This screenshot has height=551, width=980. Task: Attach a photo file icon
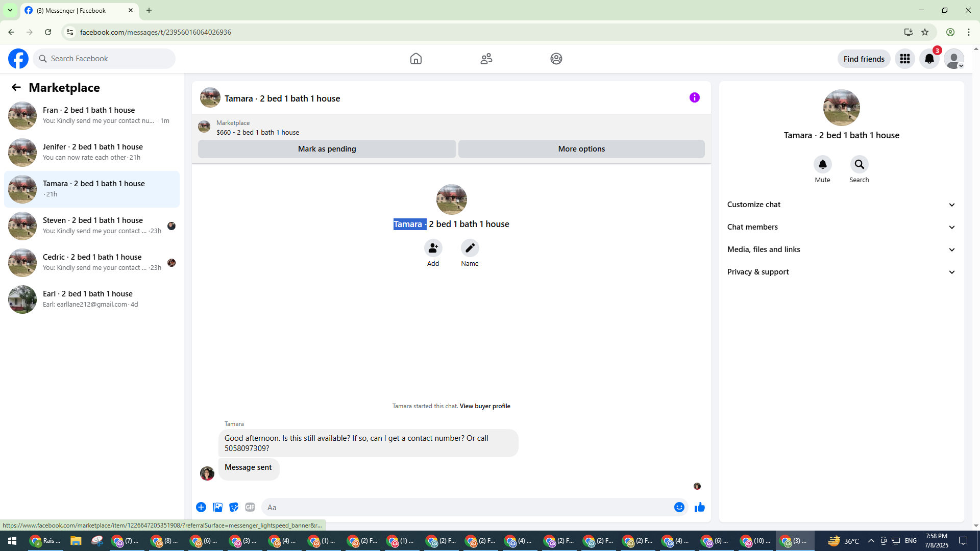pyautogui.click(x=217, y=507)
